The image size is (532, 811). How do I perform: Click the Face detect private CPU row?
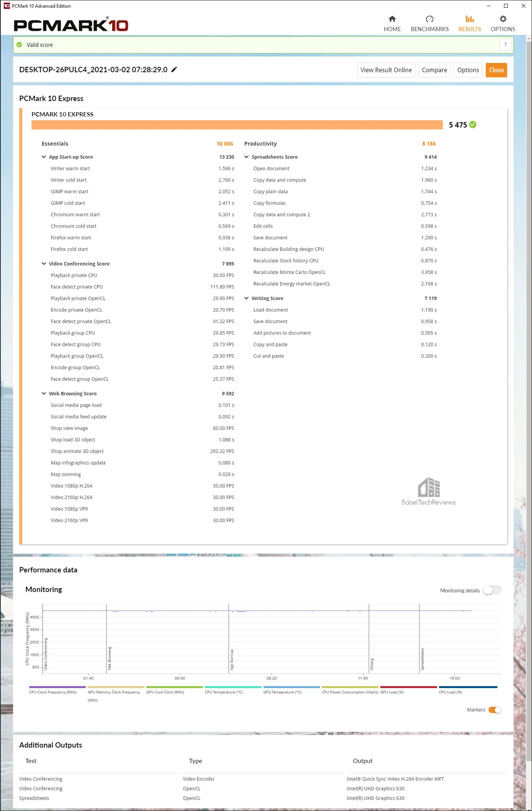click(142, 287)
